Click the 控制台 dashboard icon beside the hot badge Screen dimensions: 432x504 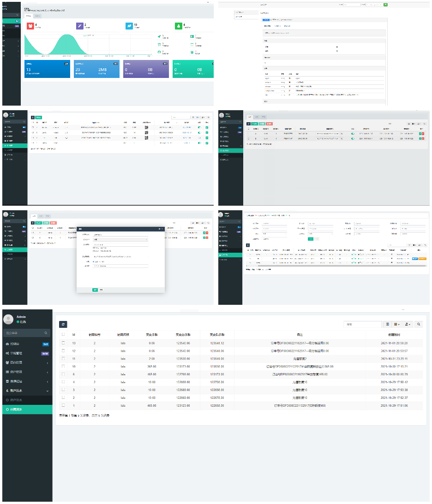point(6,344)
